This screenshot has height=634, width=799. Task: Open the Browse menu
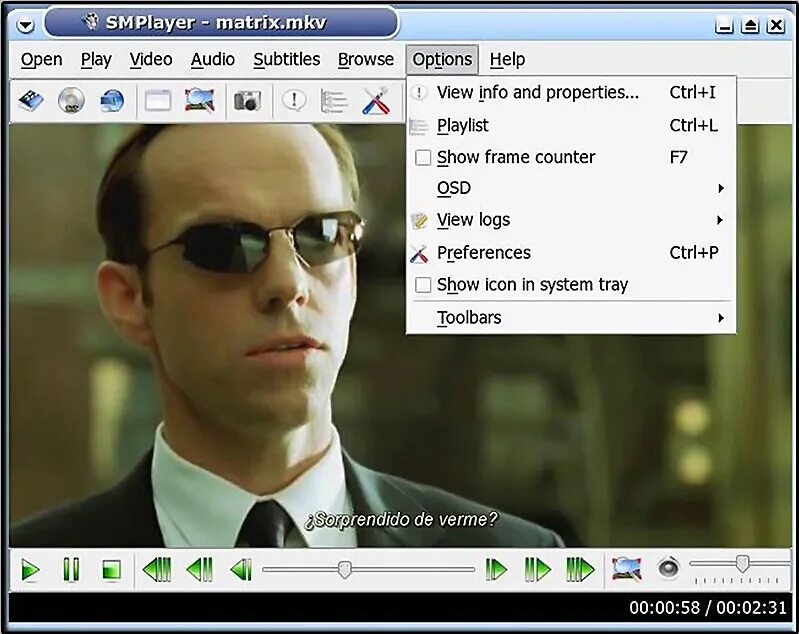point(366,60)
